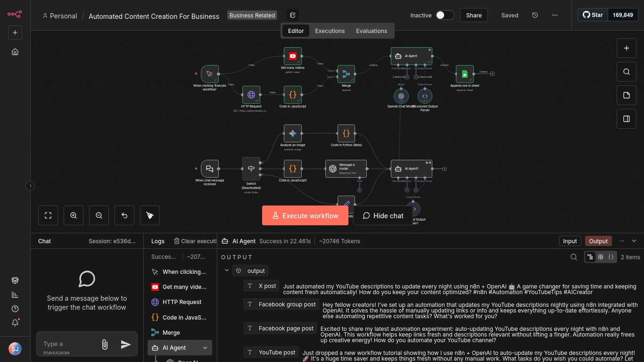Switch to the Output panel toggle
The height and width of the screenshot is (362, 644).
[598, 241]
